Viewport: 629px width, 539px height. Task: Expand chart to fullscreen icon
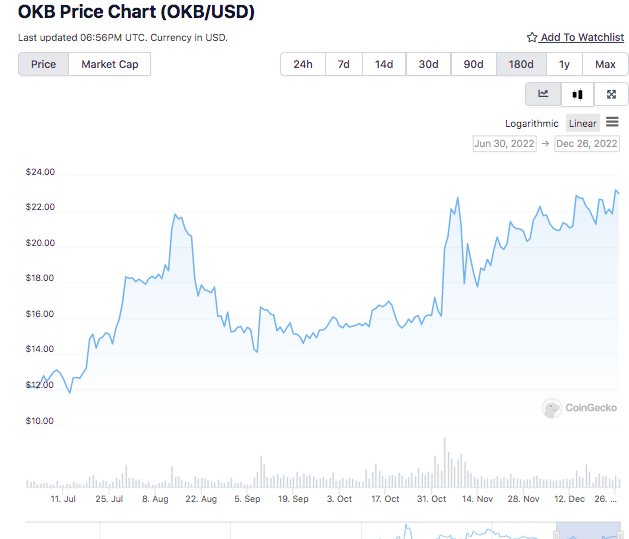point(611,94)
